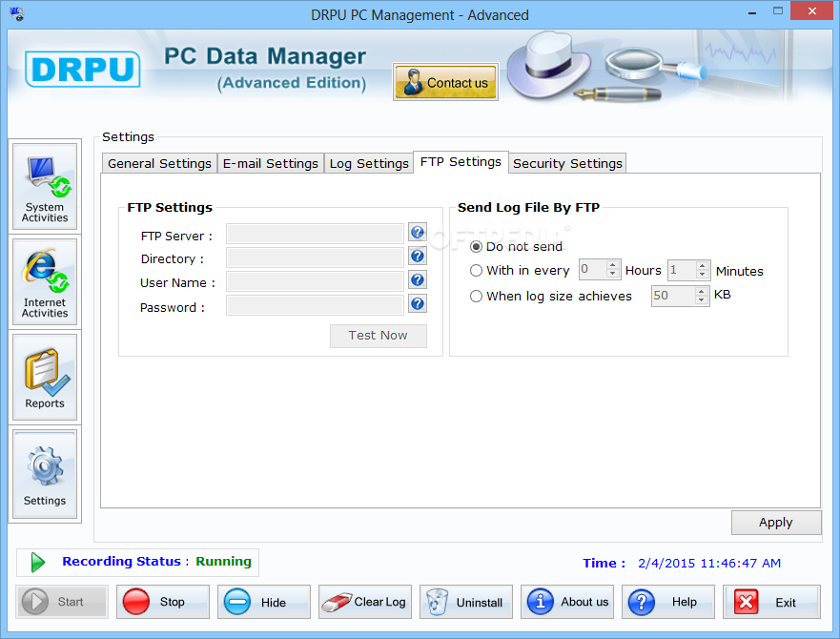Click the green recording status play icon
Screen dimensions: 840x639
coord(37,563)
